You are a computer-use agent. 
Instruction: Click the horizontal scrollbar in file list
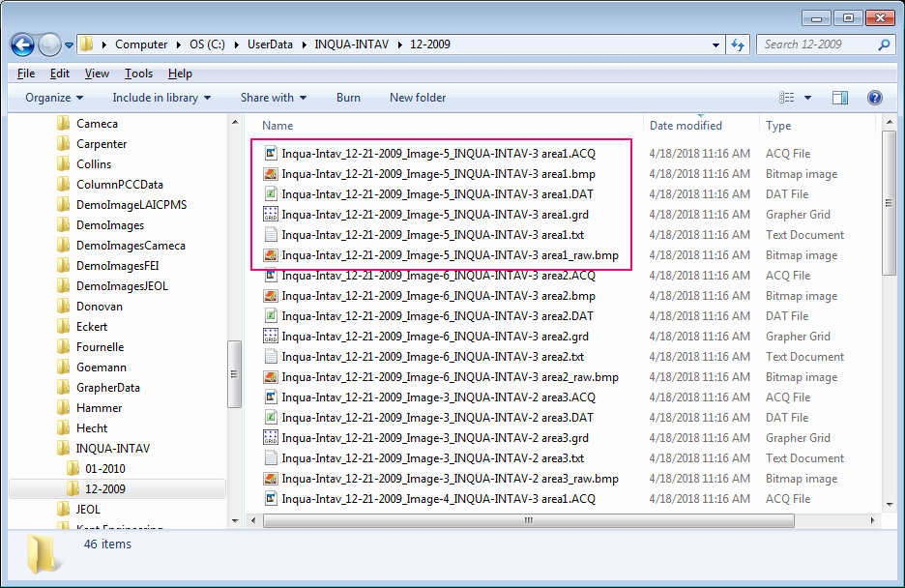tap(528, 520)
